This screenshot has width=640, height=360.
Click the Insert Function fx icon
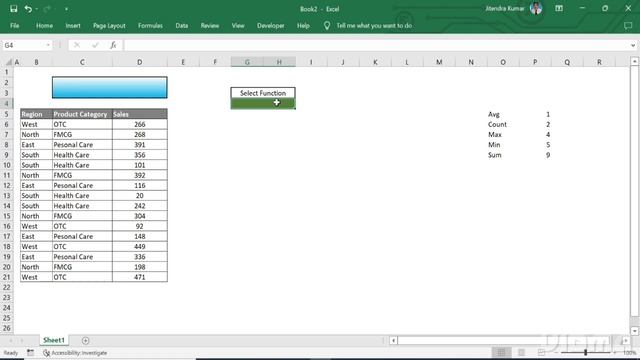tap(113, 45)
